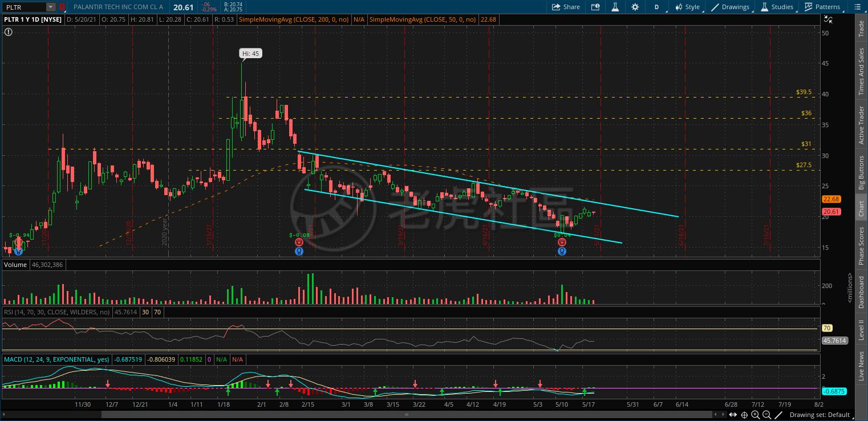Click the blue lightbulb event icon near 2/15
Image resolution: width=868 pixels, height=421 pixels.
point(299,251)
